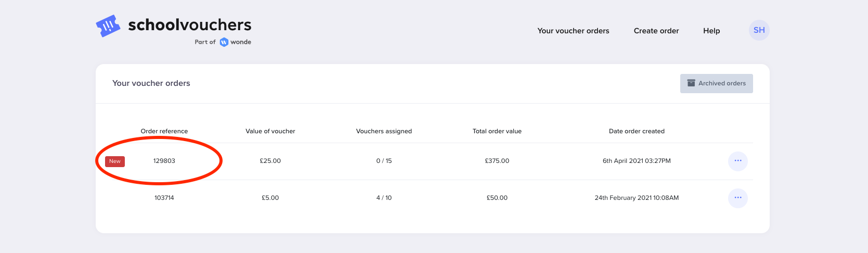Go to Your voucher orders nav item
The width and height of the screenshot is (868, 253).
click(573, 31)
